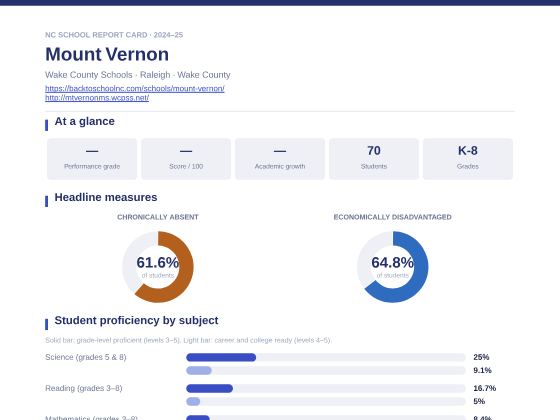This screenshot has width=560, height=420.
Task: Click the 9.1% Science value
Action: (482, 370)
